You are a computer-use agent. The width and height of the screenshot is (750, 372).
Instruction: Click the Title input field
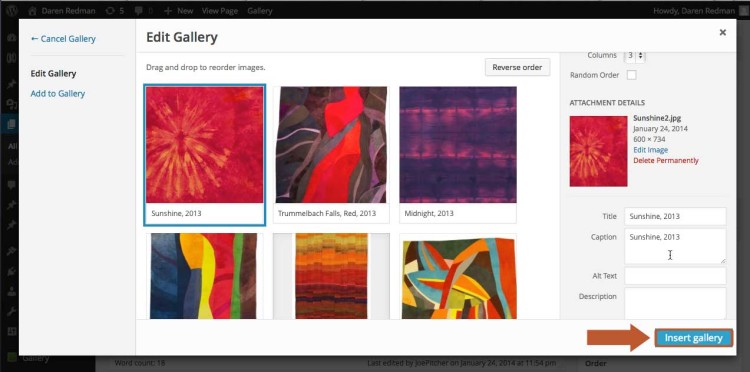click(675, 216)
